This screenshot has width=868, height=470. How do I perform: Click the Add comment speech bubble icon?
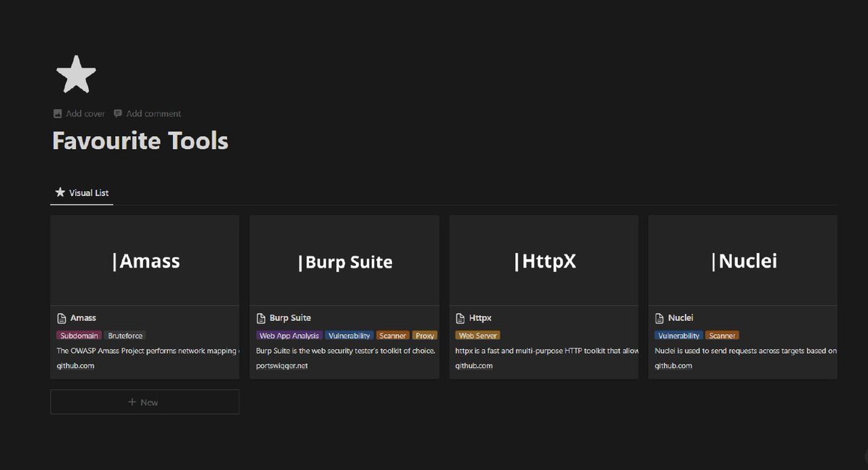[x=118, y=114]
